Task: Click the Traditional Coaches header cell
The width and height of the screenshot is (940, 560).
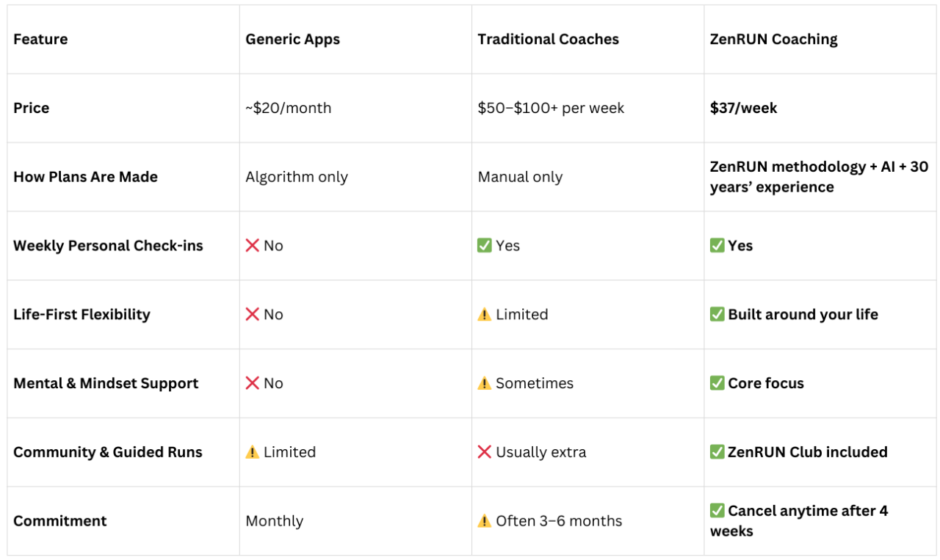Action: [x=548, y=40]
